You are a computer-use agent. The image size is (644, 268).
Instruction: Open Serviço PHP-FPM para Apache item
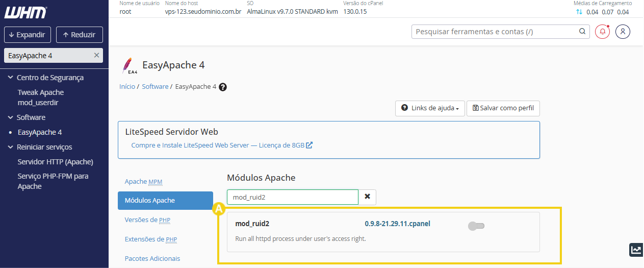pyautogui.click(x=53, y=181)
